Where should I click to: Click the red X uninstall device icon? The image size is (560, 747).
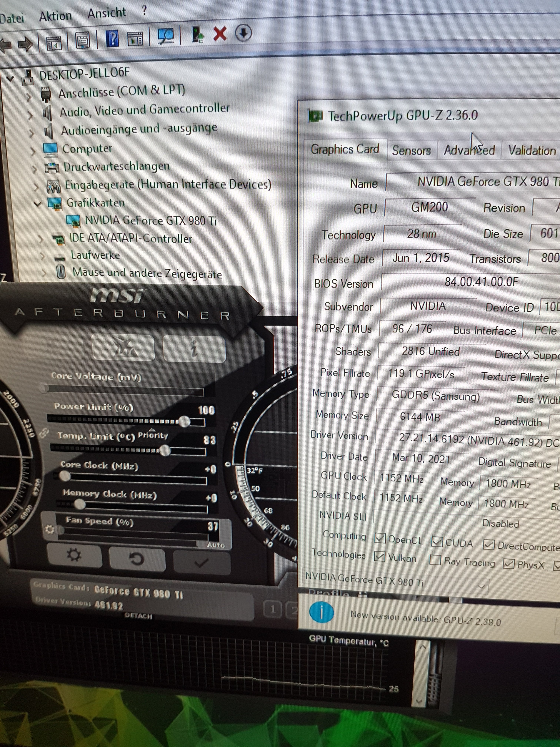pos(220,34)
